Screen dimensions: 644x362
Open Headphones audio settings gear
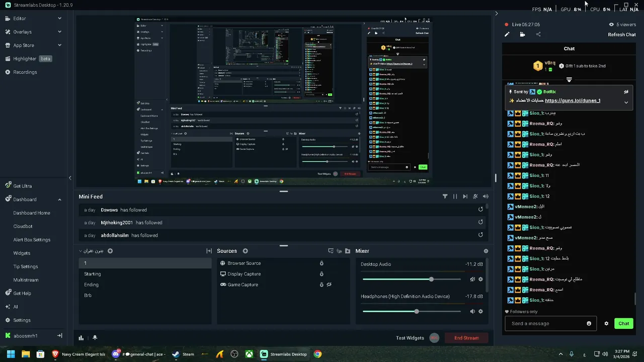480,311
